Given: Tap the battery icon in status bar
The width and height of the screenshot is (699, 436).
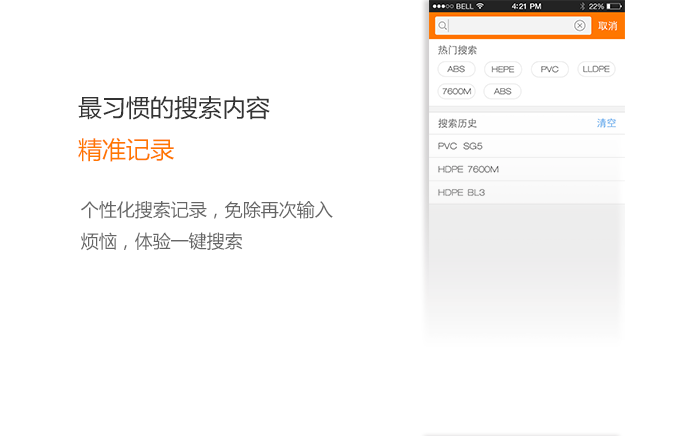Looking at the screenshot, I should [x=614, y=6].
